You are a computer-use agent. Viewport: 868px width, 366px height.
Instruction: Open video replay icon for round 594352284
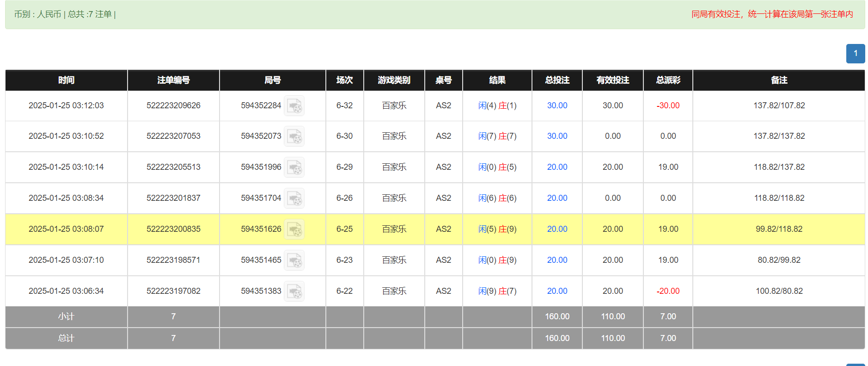[x=294, y=106]
